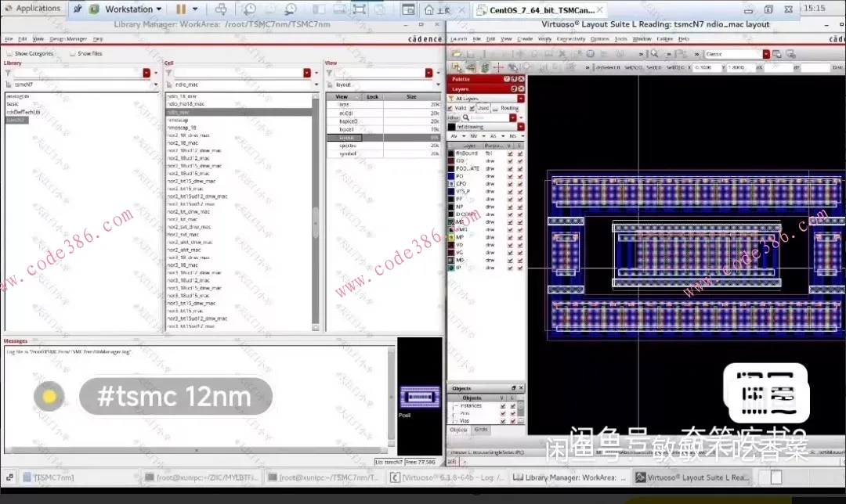This screenshot has height=504, width=846.
Task: Select the symbol view in View list
Action: [x=347, y=153]
